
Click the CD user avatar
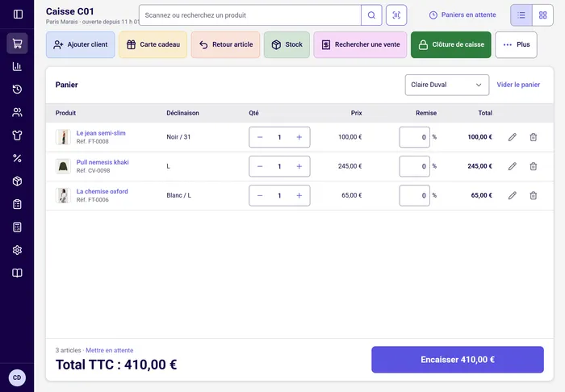click(17, 377)
